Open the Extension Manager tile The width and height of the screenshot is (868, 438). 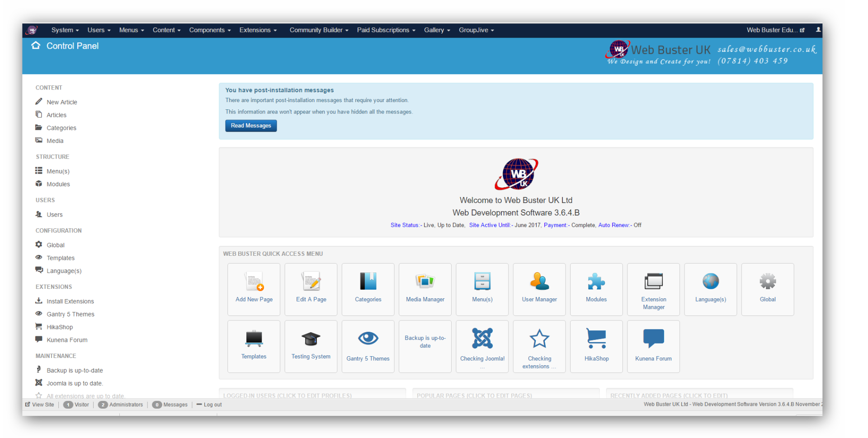(653, 289)
